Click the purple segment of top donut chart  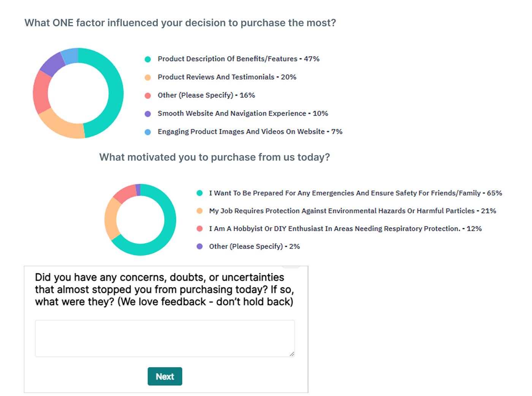(x=52, y=65)
